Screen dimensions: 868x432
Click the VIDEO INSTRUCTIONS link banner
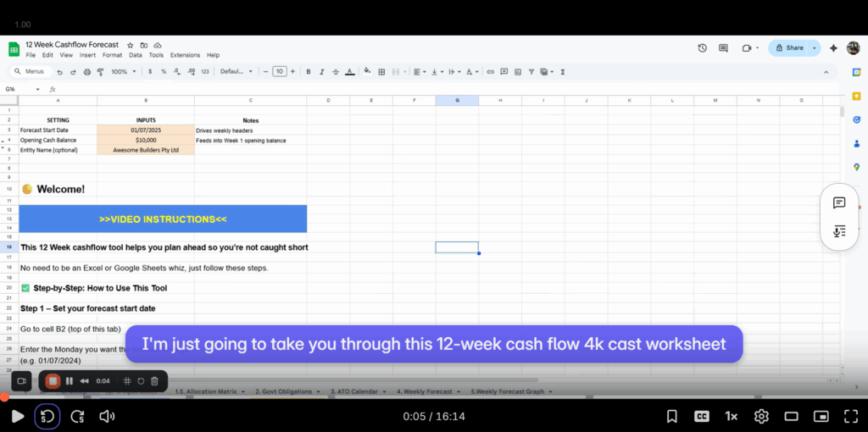point(163,219)
